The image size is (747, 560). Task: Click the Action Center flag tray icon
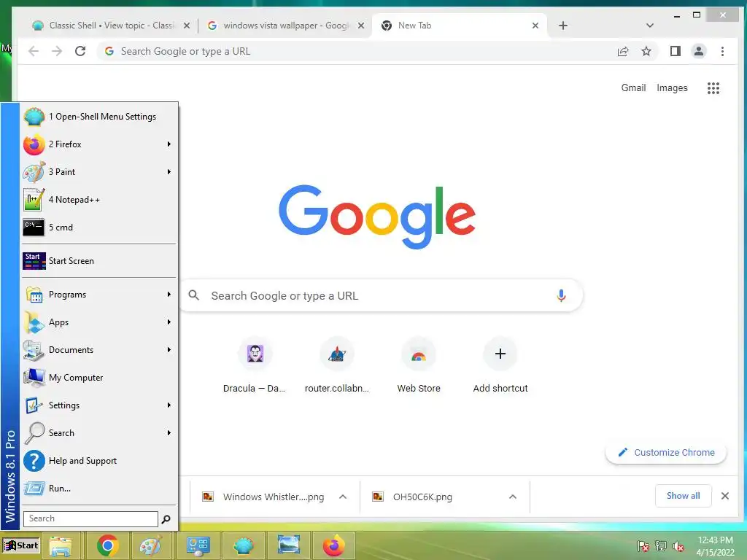[643, 546]
